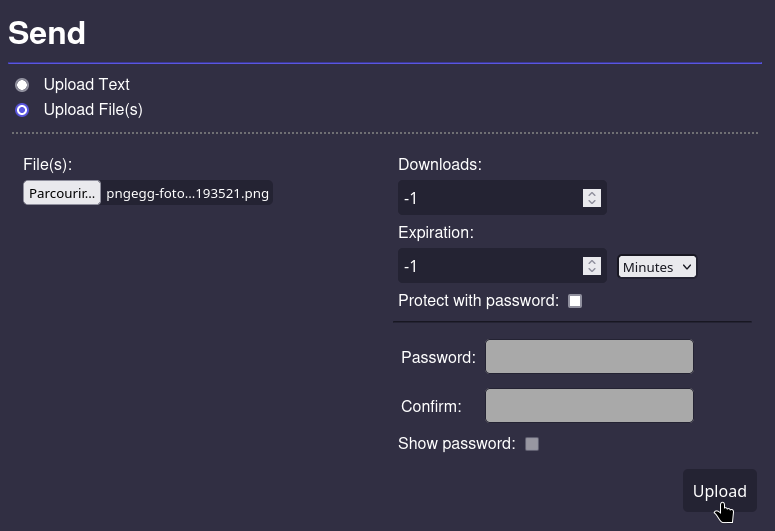
Task: Decrease Downloads value with down arrow
Action: coord(592,202)
